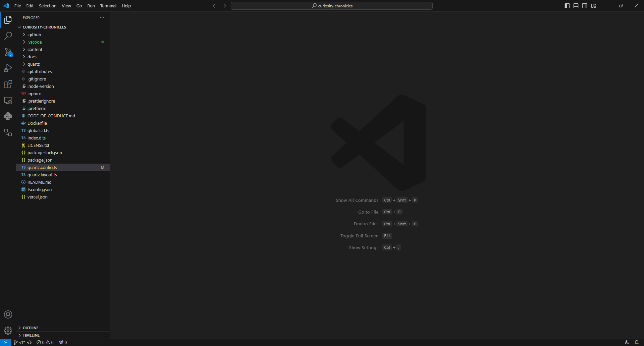Collapse the CURIOSITY-CHRONICLES root folder
Image resolution: width=644 pixels, height=346 pixels.
tap(63, 27)
